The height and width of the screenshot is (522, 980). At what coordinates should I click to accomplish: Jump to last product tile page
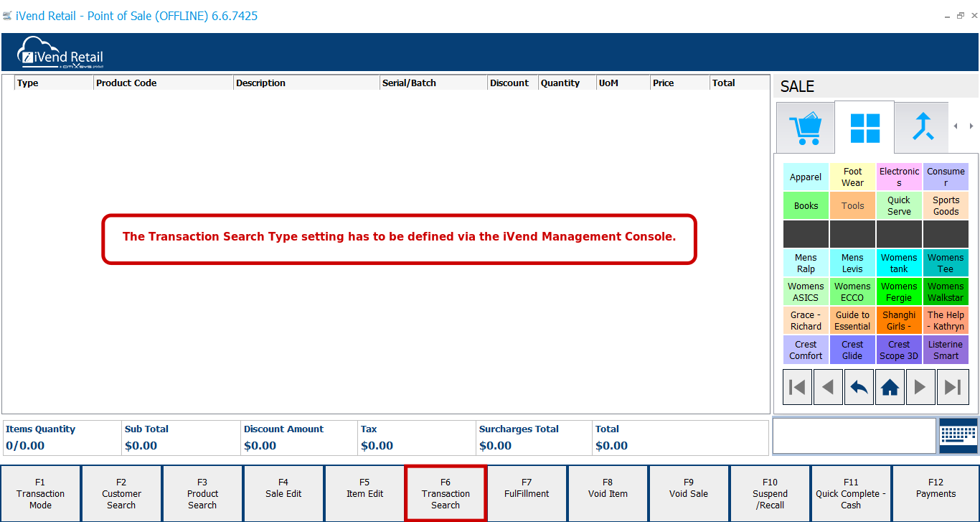point(952,388)
